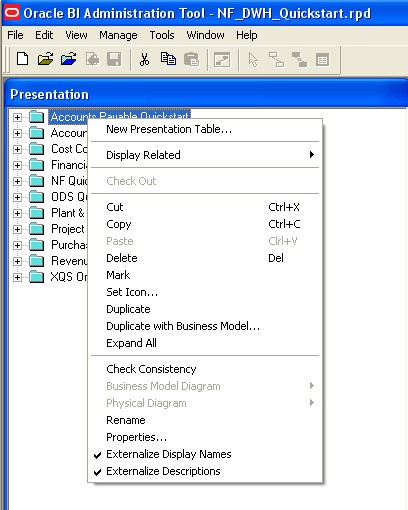Open the File menu
The width and height of the screenshot is (408, 510).
pos(15,35)
